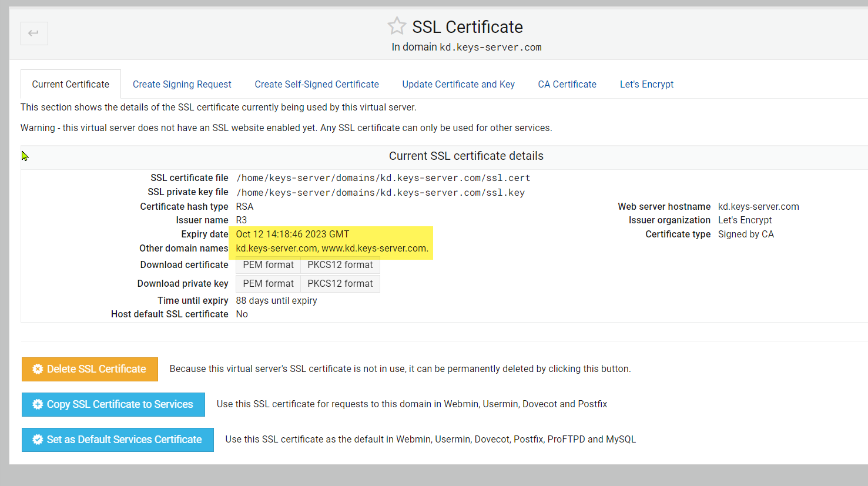The image size is (868, 486).
Task: Download certificate in PEM format
Action: point(268,265)
